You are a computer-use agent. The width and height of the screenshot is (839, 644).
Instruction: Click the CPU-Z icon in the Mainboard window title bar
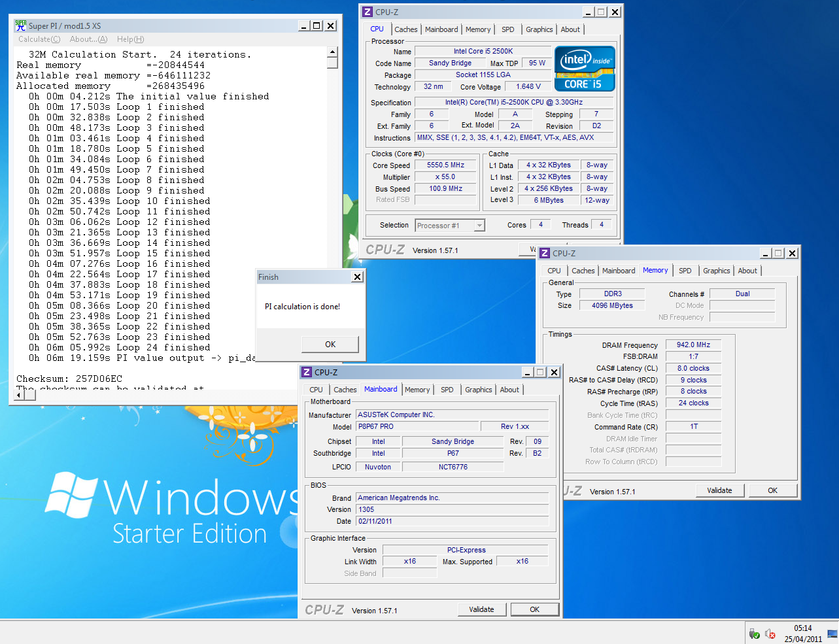coord(307,372)
